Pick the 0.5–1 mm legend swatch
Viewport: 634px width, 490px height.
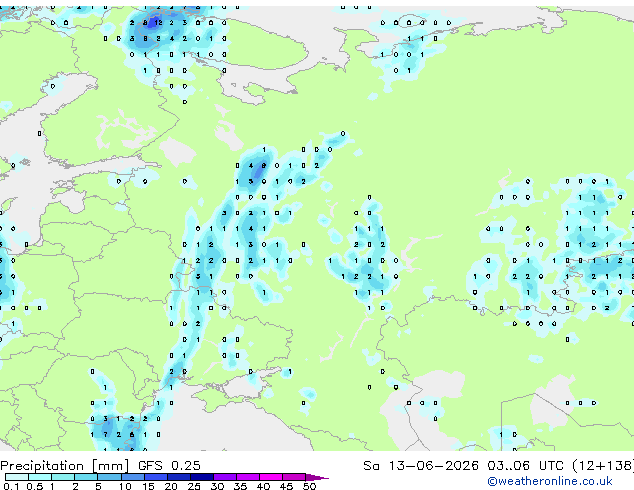[40, 477]
